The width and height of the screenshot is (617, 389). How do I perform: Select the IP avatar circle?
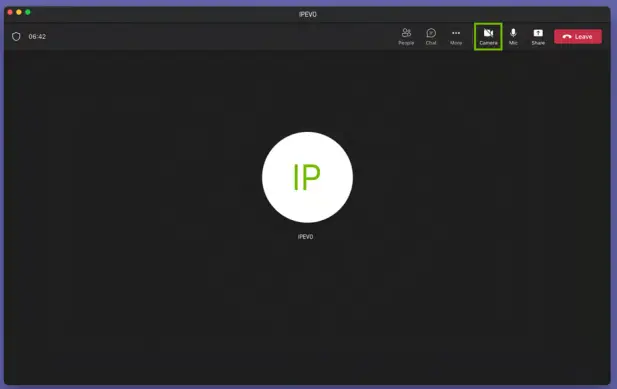click(307, 177)
